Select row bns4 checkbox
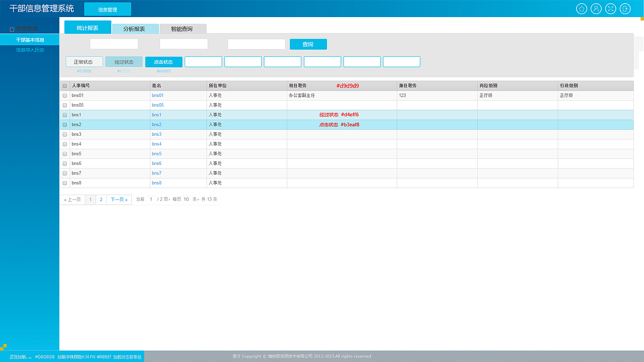 64,144
